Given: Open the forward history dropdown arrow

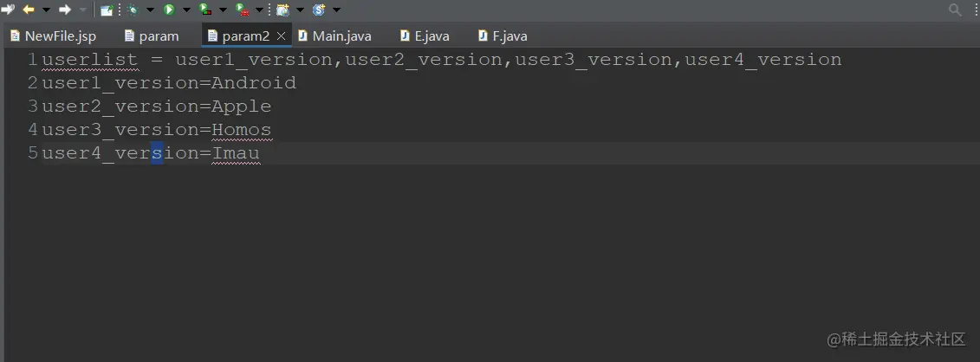Looking at the screenshot, I should point(83,10).
